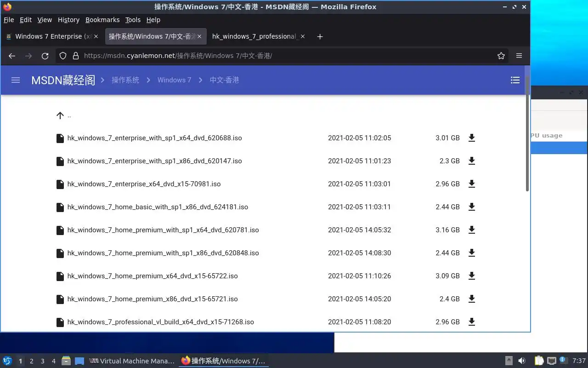Open the Help menu
Viewport: 588px width, 368px height.
click(153, 20)
